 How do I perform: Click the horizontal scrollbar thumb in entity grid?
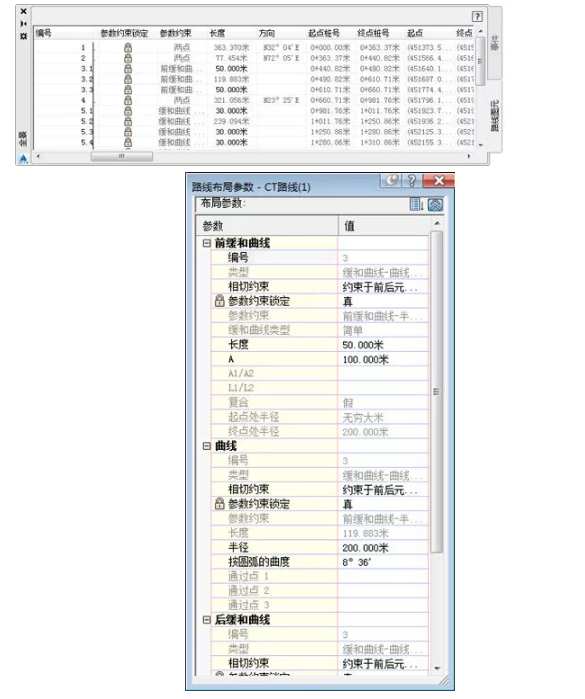point(122,156)
